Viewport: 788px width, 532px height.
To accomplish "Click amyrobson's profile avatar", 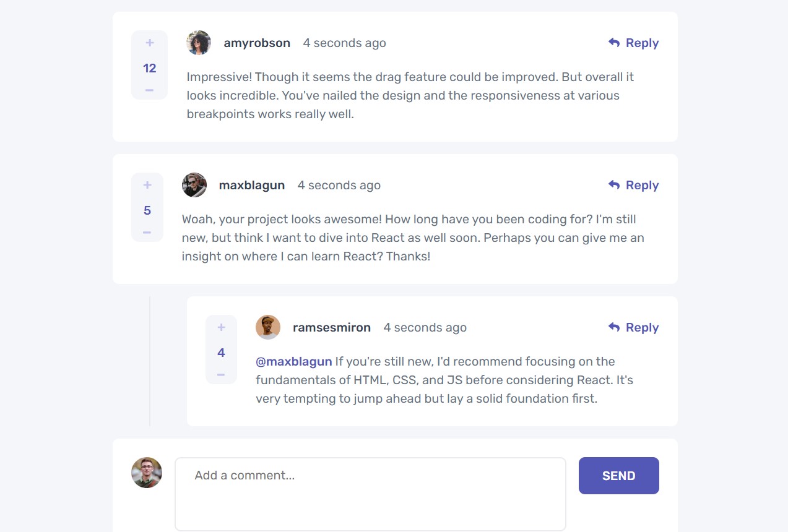I will click(199, 43).
